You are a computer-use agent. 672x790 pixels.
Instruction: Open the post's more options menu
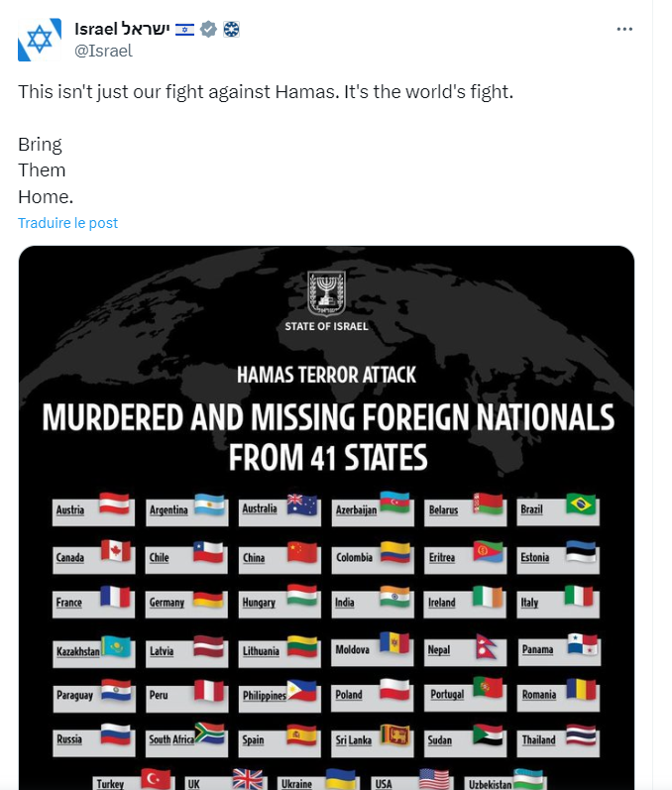(x=624, y=29)
